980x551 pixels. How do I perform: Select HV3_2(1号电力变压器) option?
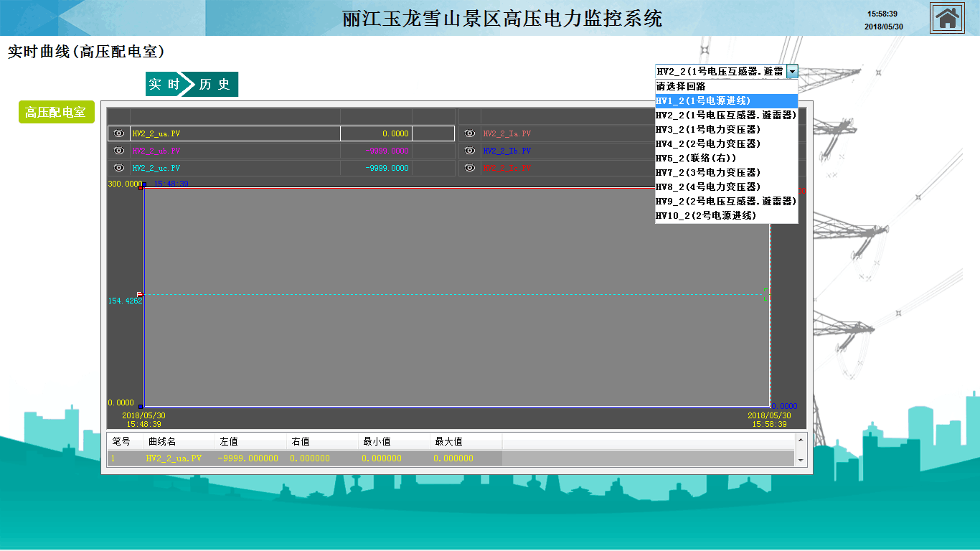pyautogui.click(x=726, y=129)
